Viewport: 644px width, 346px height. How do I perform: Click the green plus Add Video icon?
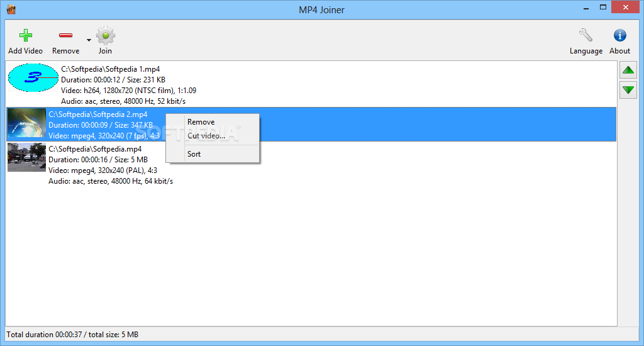tap(25, 35)
